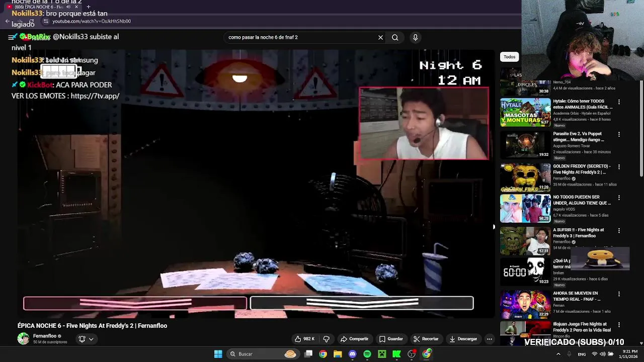The width and height of the screenshot is (644, 362).
Task: Launch Minecraft from the taskbar
Action: 382,354
